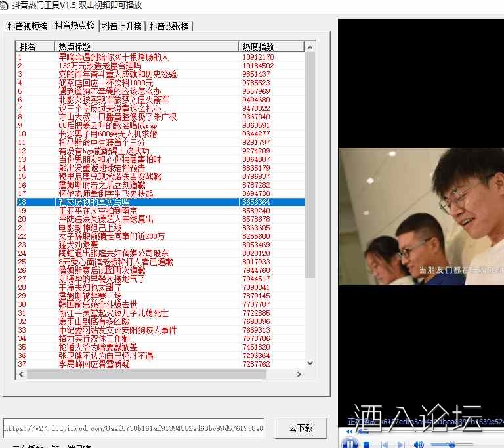Screen dimensions: 504x448
Task: Click heat value 9274209
Action: click(x=256, y=151)
